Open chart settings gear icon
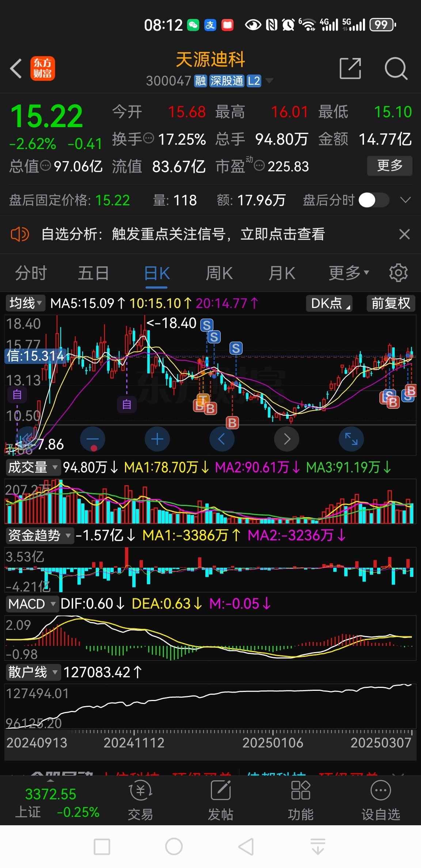 point(398,273)
